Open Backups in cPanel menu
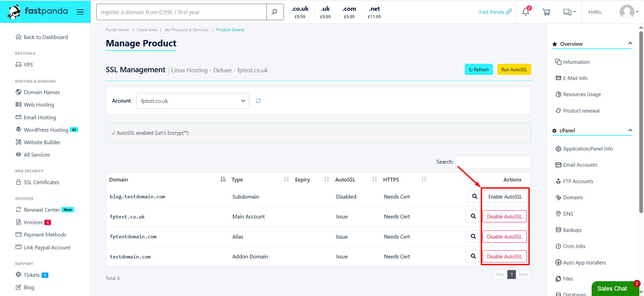Viewport: 644px width, 296px height. point(568,230)
